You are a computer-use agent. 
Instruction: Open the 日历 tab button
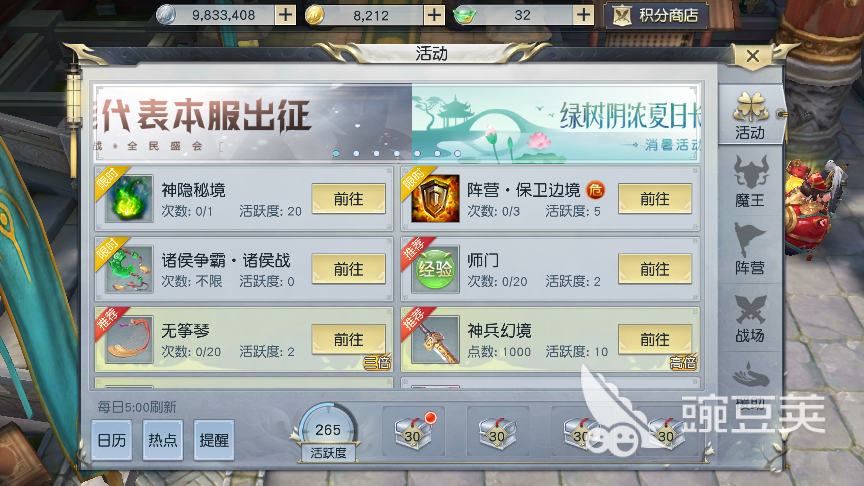(112, 440)
